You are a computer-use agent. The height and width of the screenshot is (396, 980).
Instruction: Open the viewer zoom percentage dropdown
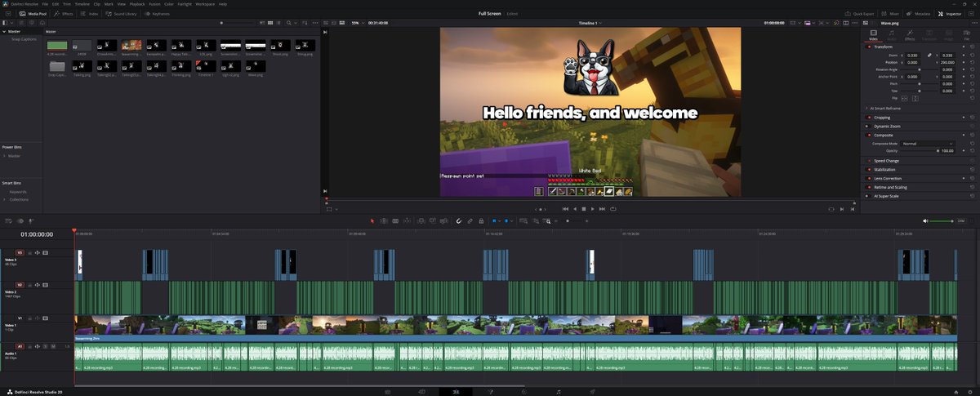(357, 23)
